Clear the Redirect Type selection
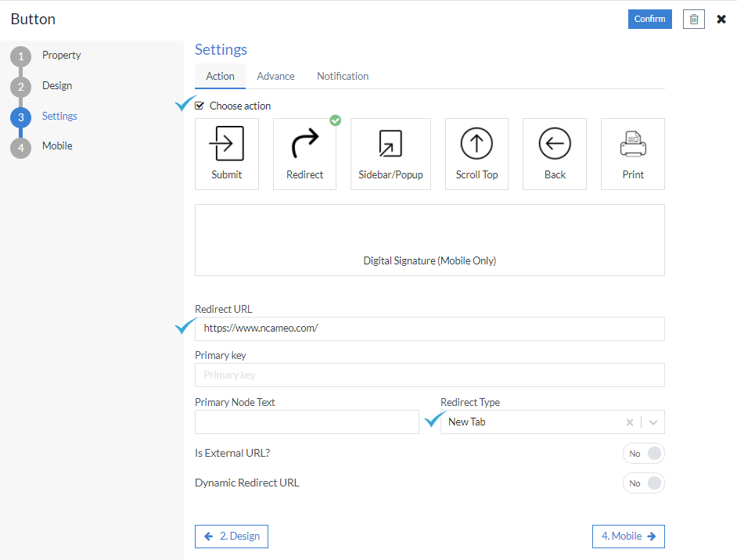Viewport: 737px width, 560px height. pyautogui.click(x=629, y=422)
